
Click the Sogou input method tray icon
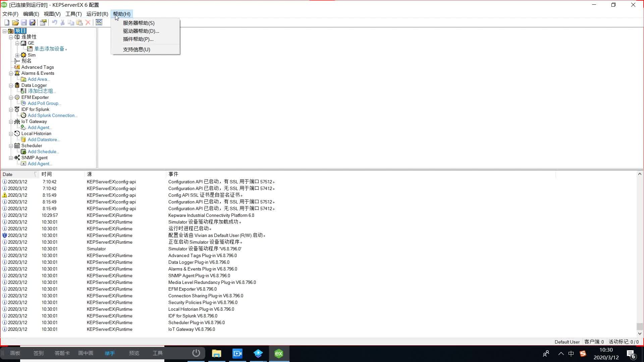[583, 354]
